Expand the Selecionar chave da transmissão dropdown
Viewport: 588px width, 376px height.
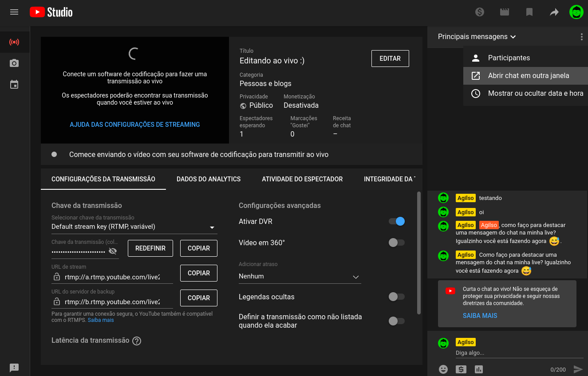(x=134, y=227)
